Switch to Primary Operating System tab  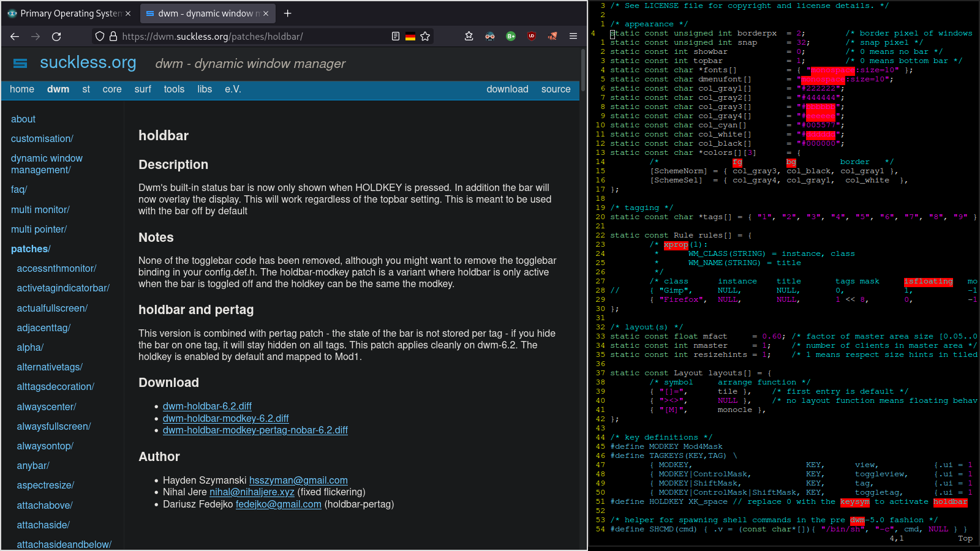click(70, 13)
